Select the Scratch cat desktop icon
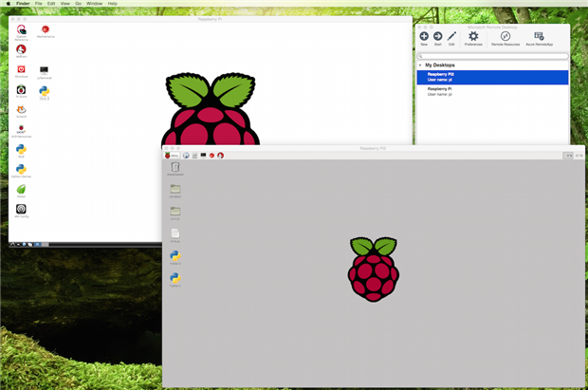The height and width of the screenshot is (390, 588). tap(22, 110)
